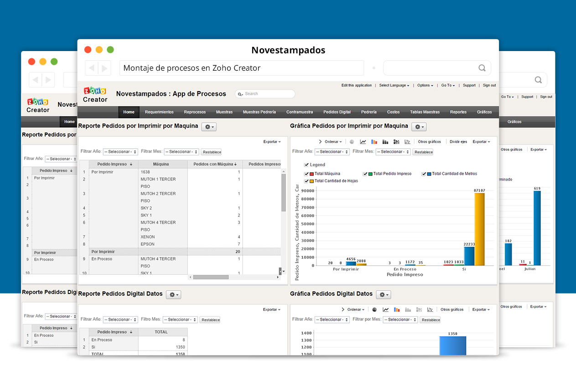
Task: Click green swatch beside Total Pedido Impreso
Action: 371,174
